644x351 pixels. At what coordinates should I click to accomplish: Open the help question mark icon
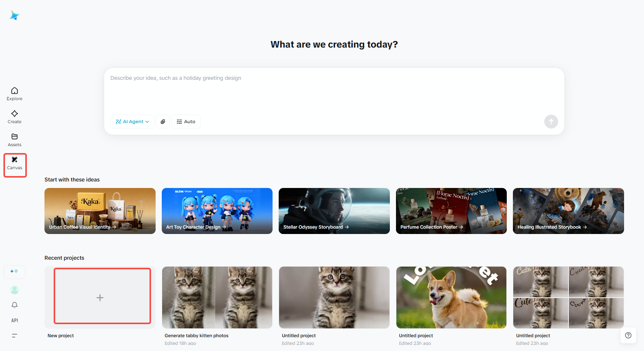628,335
